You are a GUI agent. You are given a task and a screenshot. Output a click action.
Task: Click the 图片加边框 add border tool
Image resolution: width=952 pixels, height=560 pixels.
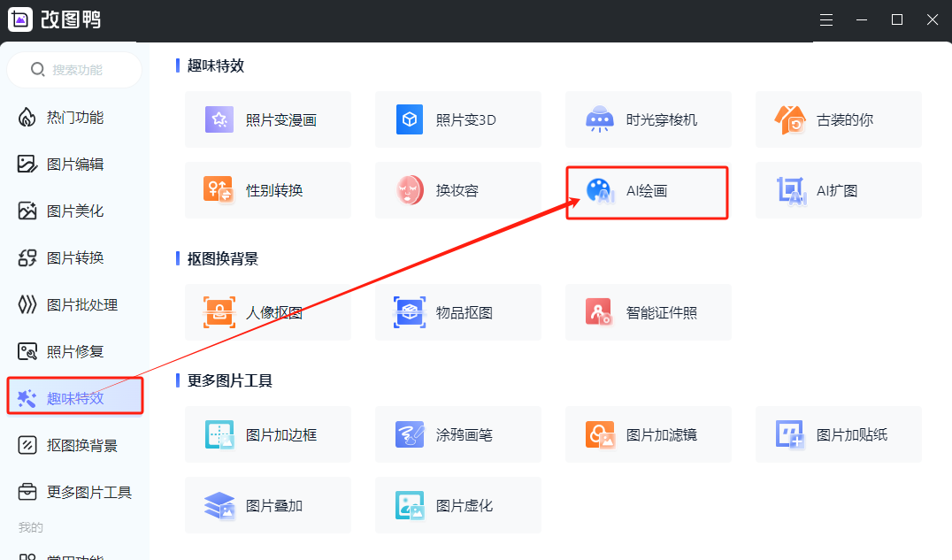267,434
